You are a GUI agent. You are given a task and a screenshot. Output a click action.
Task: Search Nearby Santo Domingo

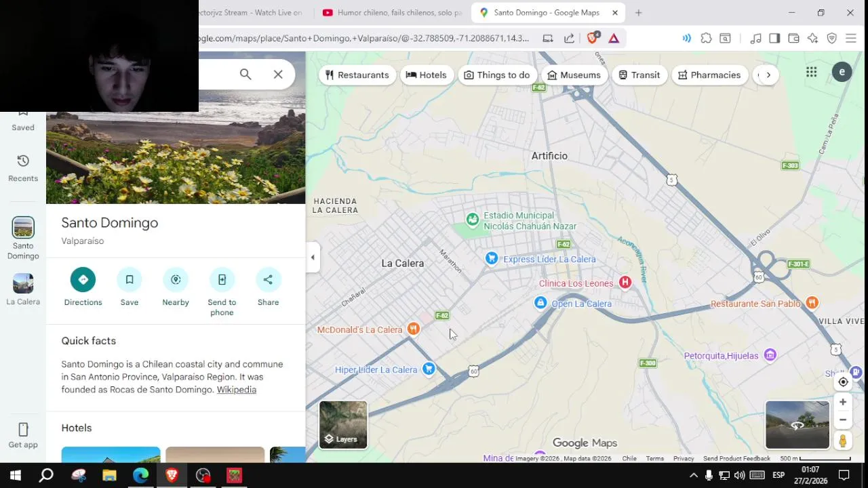coord(176,287)
